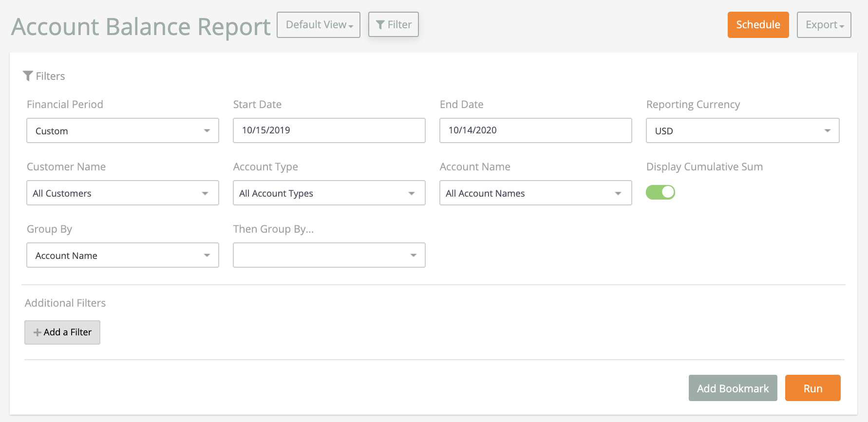The height and width of the screenshot is (422, 868).
Task: Click the orange Schedule button
Action: 758,25
